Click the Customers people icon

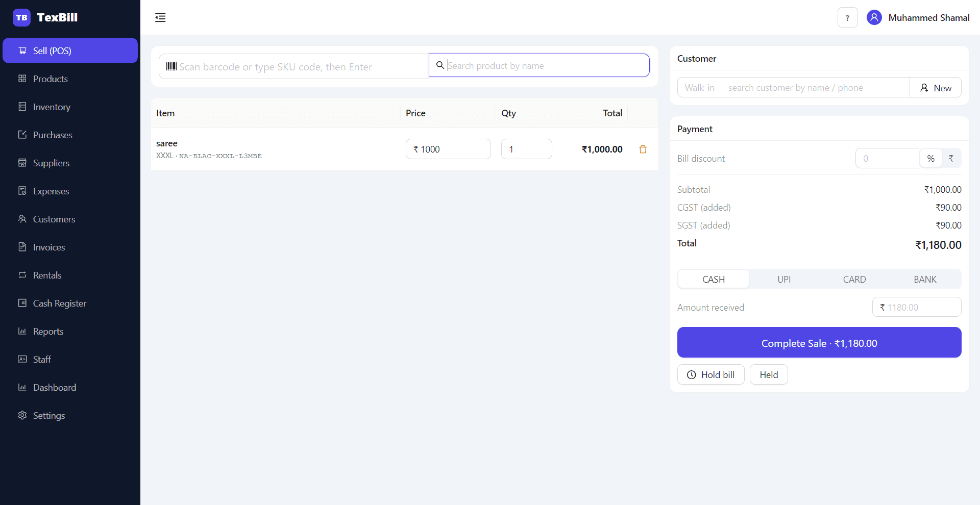(x=22, y=219)
